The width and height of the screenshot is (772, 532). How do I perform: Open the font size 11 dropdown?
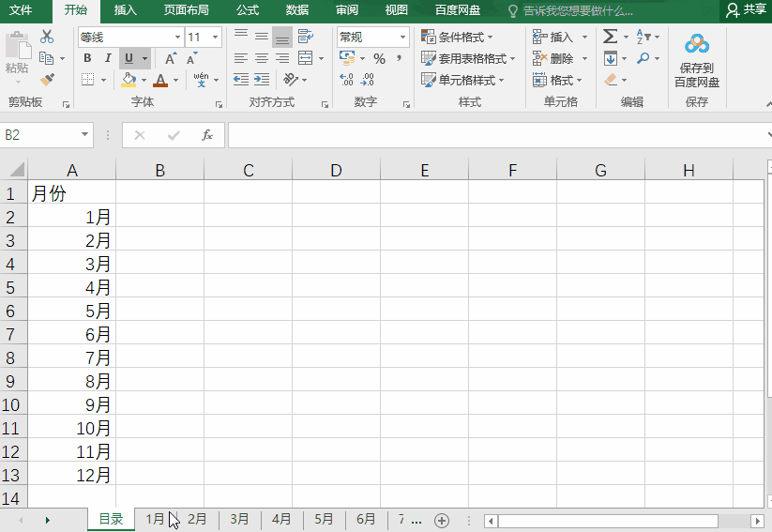click(215, 37)
